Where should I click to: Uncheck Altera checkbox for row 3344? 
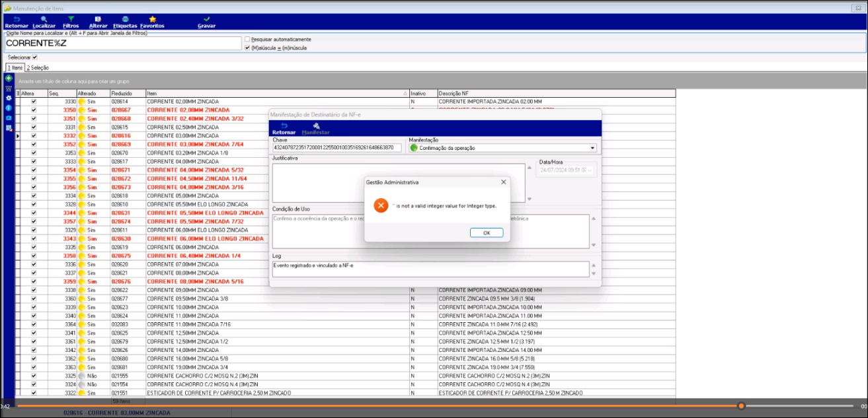coord(34,213)
